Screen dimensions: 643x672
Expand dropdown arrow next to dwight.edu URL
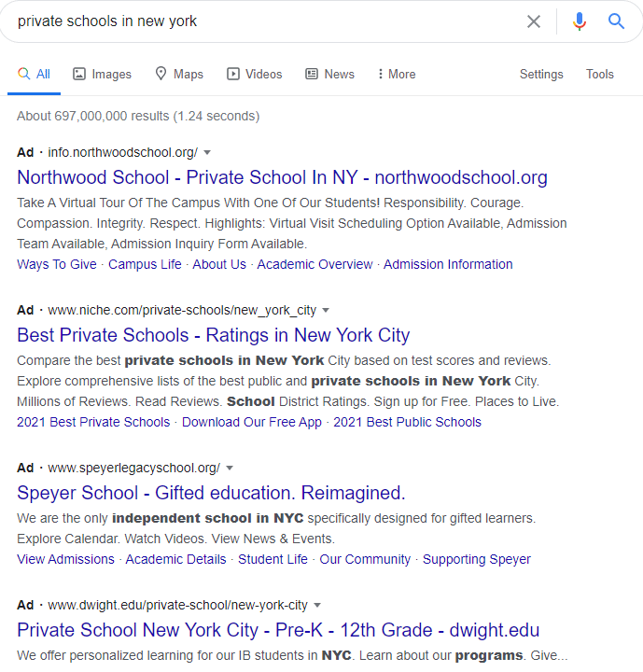tap(317, 605)
